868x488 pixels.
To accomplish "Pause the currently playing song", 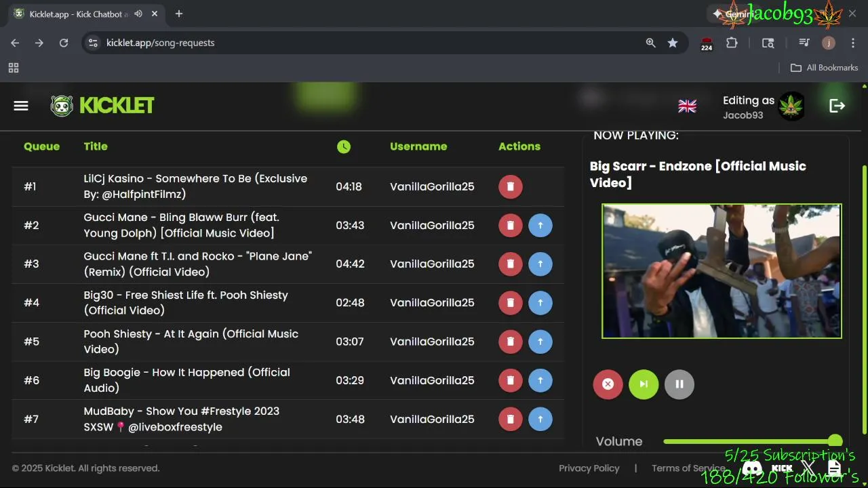I will pos(679,384).
